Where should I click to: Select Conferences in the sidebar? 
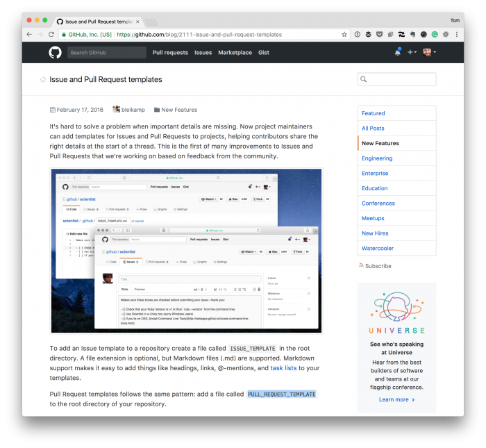point(396,203)
